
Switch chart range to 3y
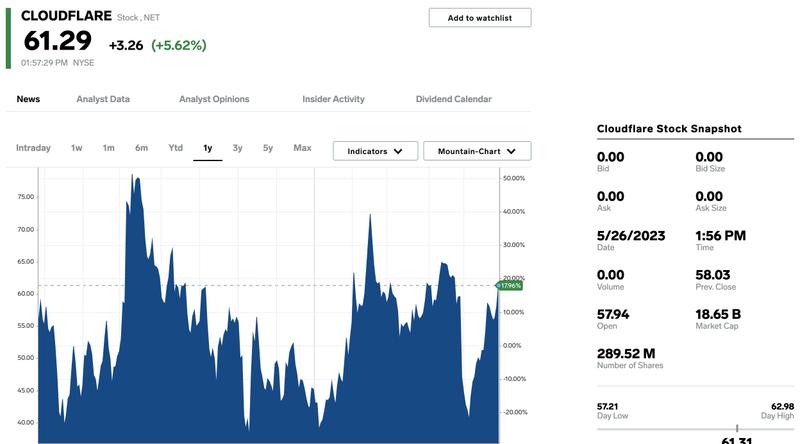point(237,148)
